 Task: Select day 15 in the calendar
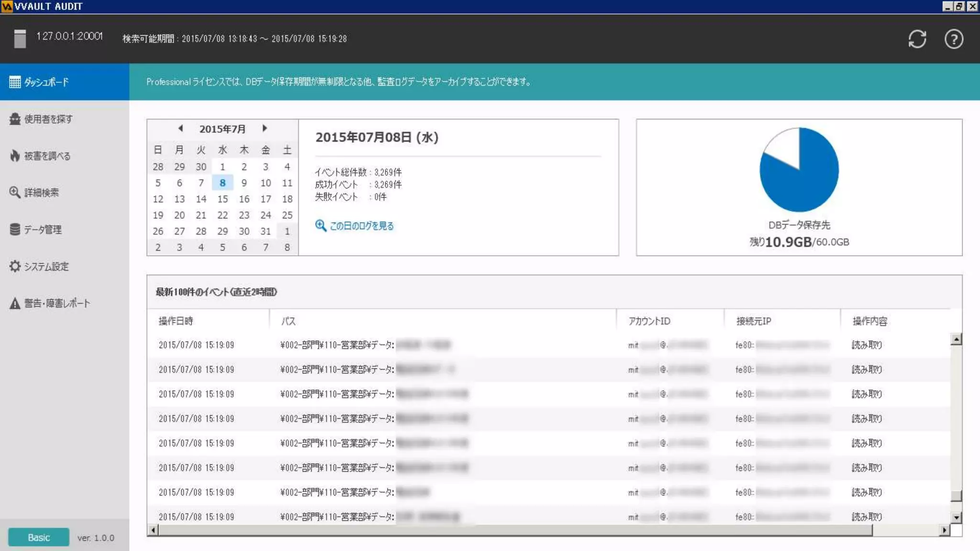pos(223,199)
